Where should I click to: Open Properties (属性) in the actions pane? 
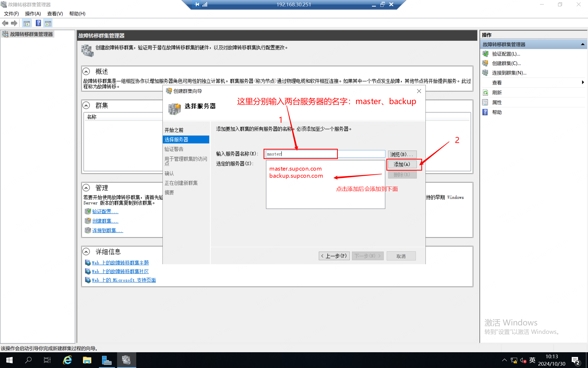click(497, 103)
